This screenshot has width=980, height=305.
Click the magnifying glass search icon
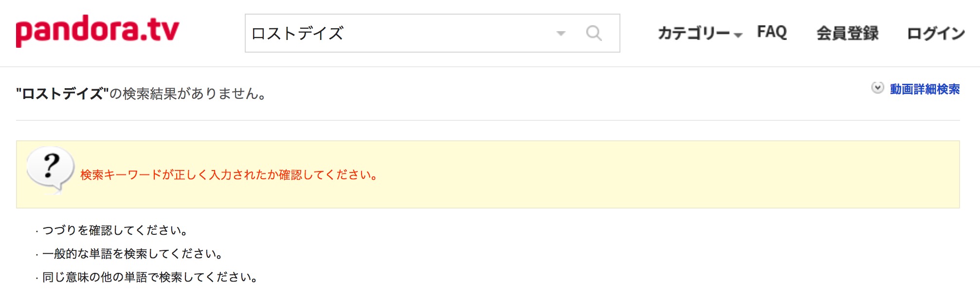pos(594,33)
